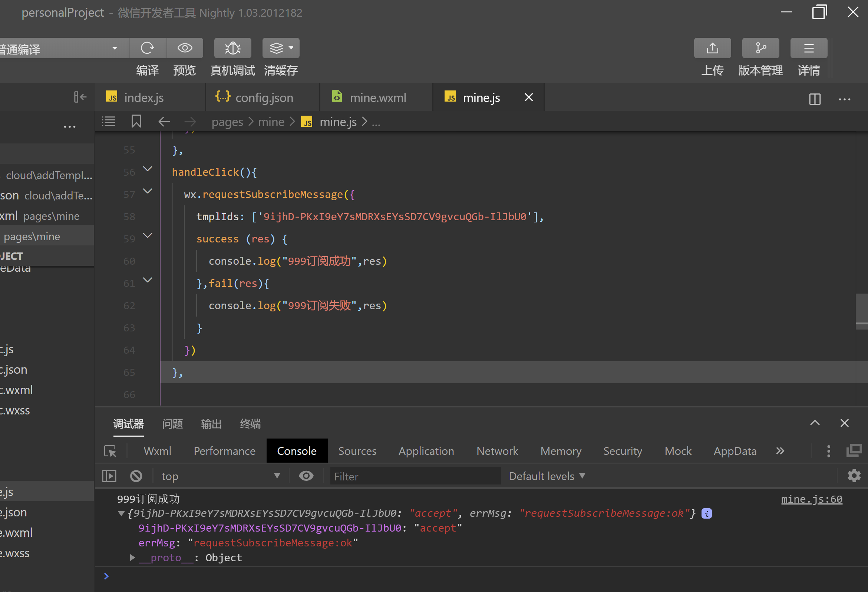Click the real-device debug bug icon

(x=232, y=48)
